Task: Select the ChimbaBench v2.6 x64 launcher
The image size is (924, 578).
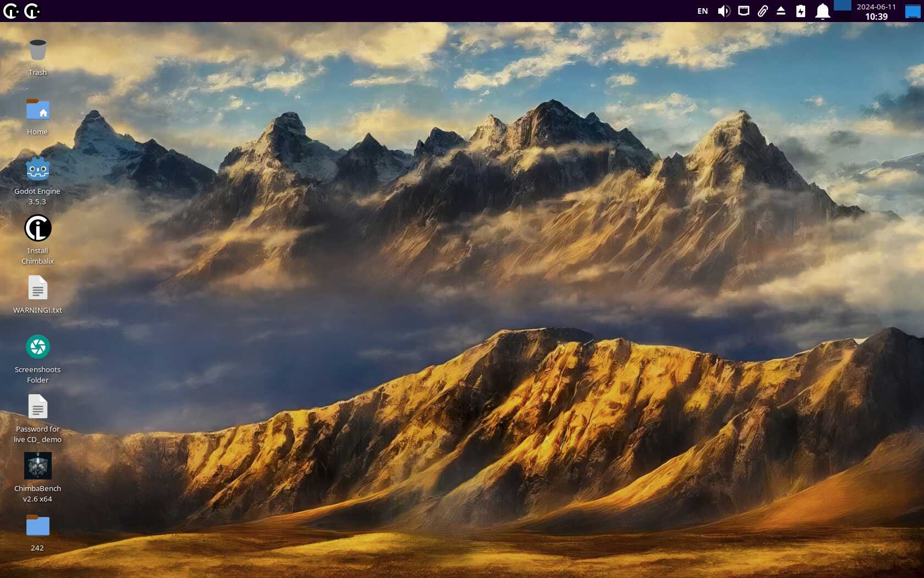Action: [x=37, y=479]
